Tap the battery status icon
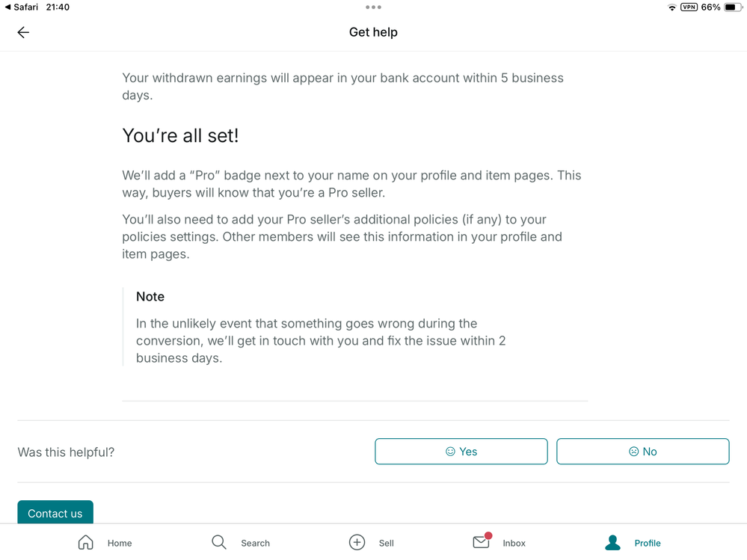This screenshot has width=747, height=560. coord(733,7)
